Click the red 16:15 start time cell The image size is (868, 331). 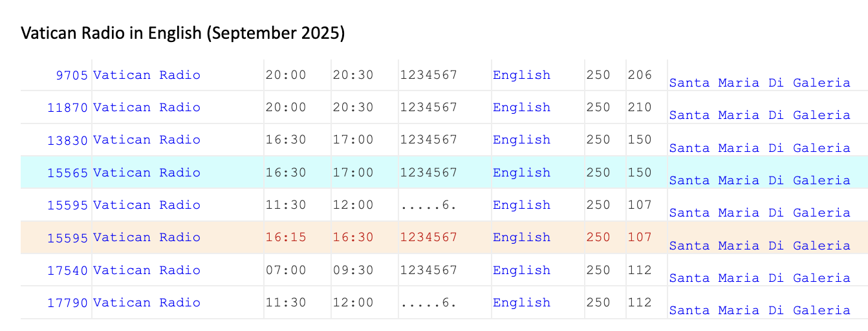point(286,237)
